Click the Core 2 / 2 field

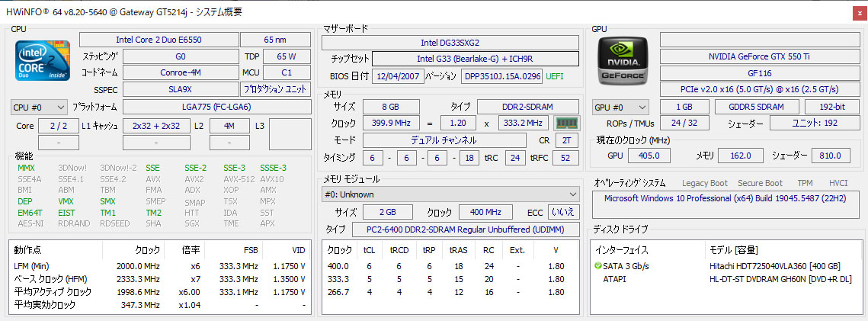pyautogui.click(x=58, y=126)
